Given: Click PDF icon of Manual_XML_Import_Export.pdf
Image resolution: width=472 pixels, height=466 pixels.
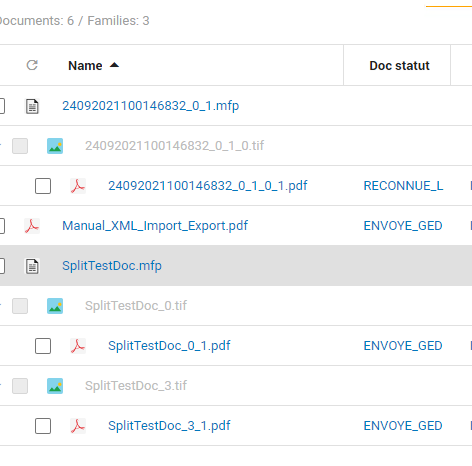Looking at the screenshot, I should coord(32,226).
